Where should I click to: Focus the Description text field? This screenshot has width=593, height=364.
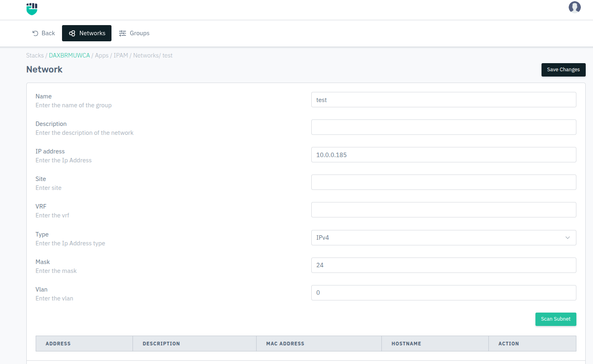coord(443,127)
